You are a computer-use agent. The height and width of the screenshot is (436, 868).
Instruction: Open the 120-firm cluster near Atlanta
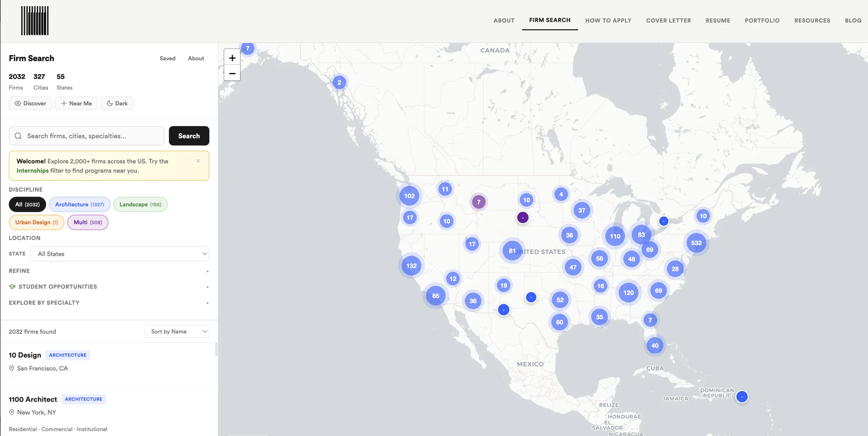(x=628, y=293)
